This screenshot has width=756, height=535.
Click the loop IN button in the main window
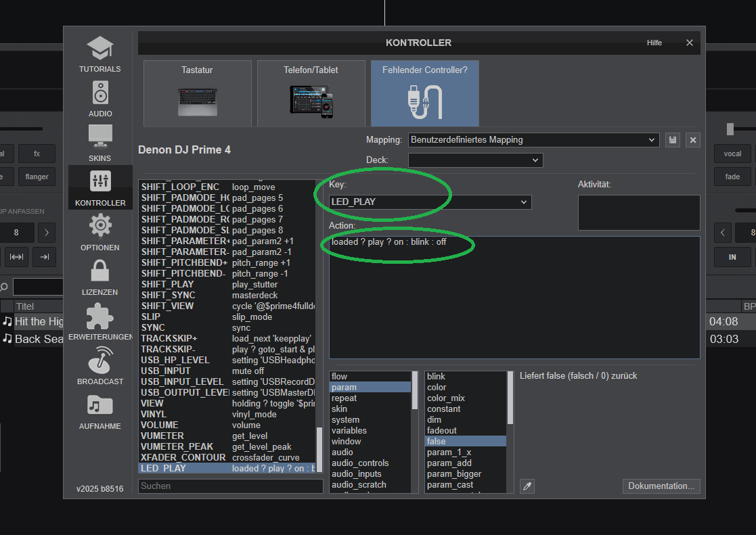pyautogui.click(x=732, y=257)
